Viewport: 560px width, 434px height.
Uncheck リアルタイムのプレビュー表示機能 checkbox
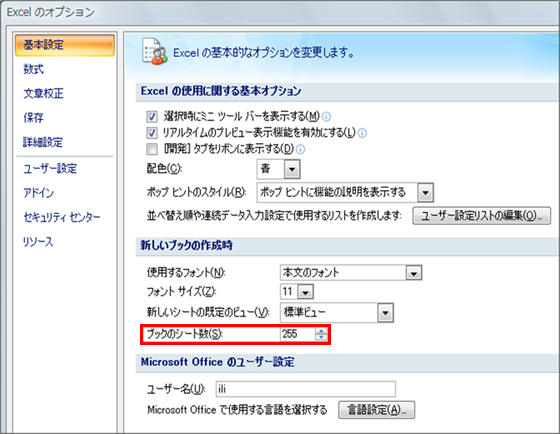tap(152, 133)
